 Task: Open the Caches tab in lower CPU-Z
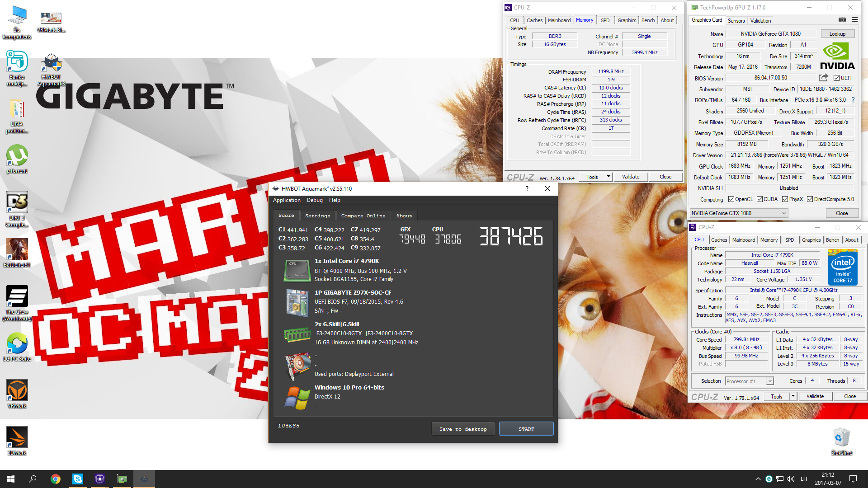point(719,240)
